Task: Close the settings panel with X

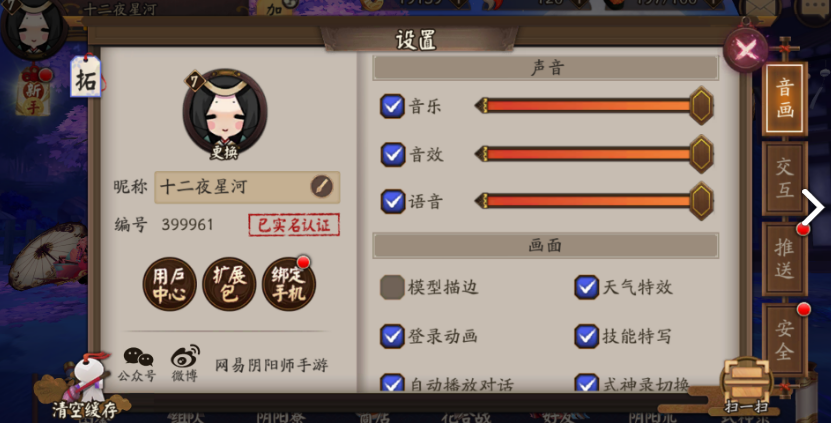Action: click(x=746, y=50)
